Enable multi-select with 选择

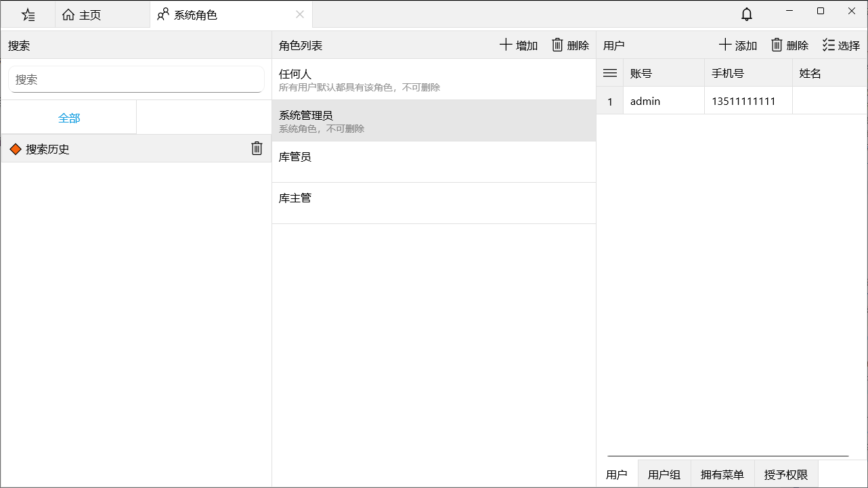[841, 45]
